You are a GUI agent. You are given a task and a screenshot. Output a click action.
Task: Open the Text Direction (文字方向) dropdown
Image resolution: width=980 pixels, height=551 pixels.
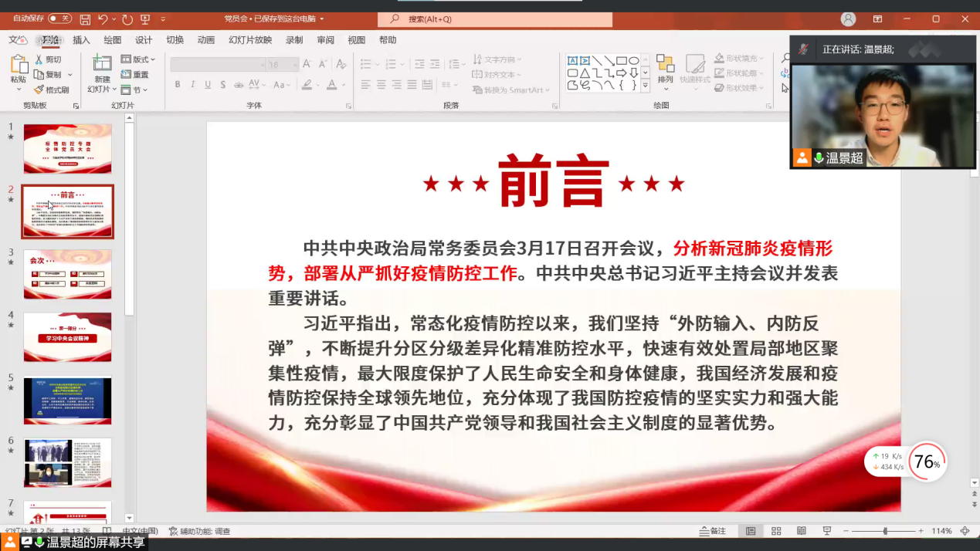498,59
